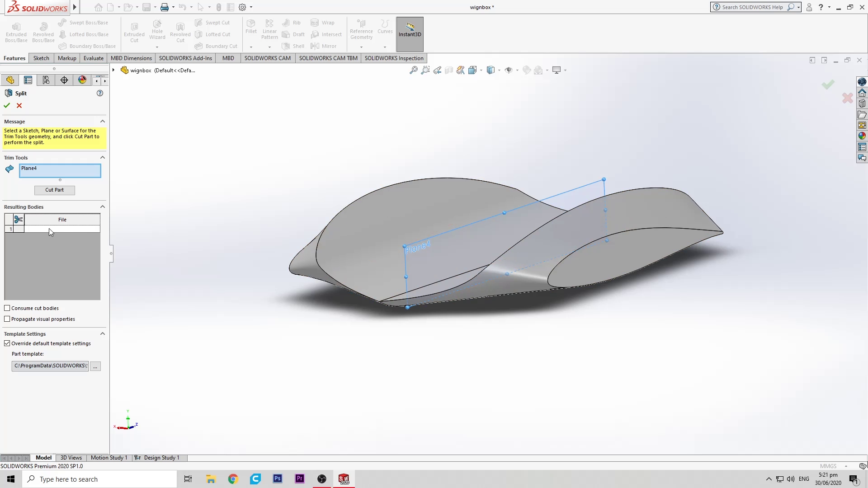Screen dimensions: 868x488
Task: Click the Cut Part button
Action: 54,190
